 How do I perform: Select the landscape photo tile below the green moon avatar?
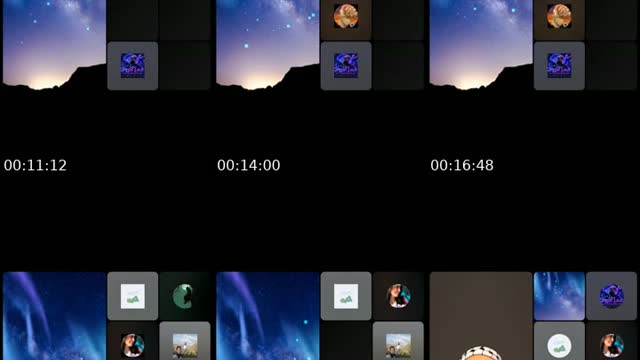[x=185, y=341]
